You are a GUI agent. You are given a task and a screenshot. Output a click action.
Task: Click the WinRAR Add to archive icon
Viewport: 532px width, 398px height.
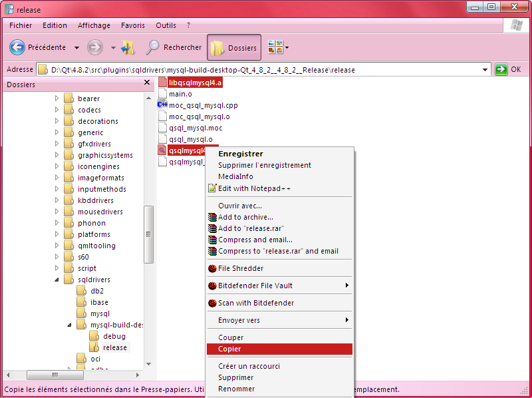coord(212,217)
